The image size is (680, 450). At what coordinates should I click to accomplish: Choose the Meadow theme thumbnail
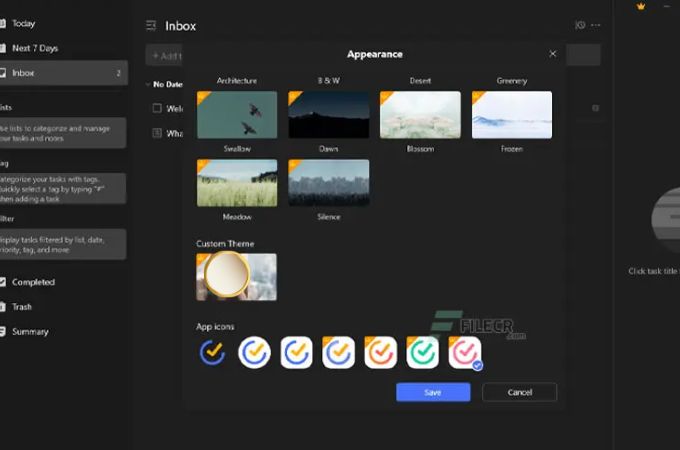pyautogui.click(x=237, y=183)
